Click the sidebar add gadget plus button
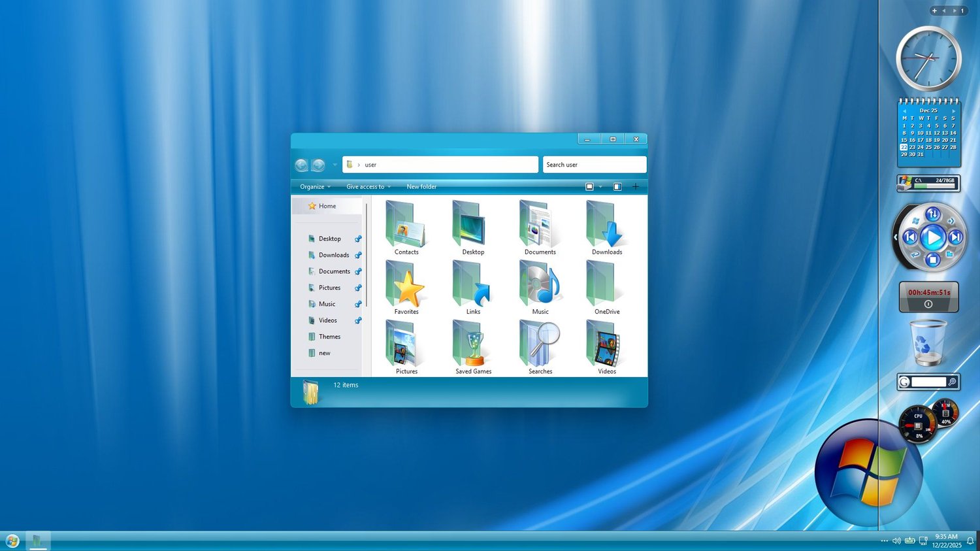 [x=934, y=11]
